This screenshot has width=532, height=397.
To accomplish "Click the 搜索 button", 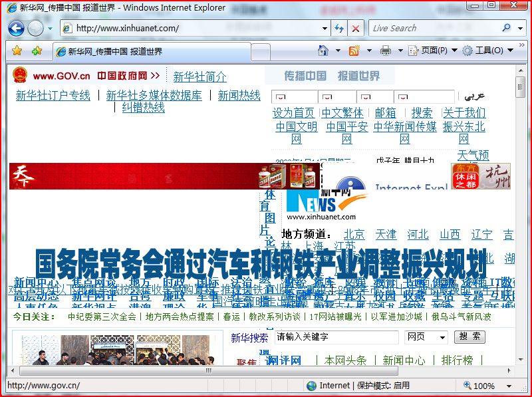I will (x=469, y=336).
